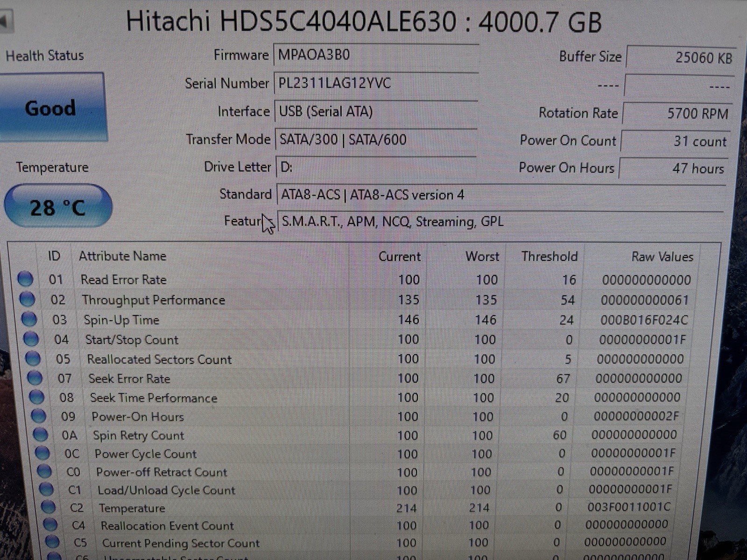Click the Interface field USB (Serial ATA)
Viewport: 747px width, 560px height.
376,112
